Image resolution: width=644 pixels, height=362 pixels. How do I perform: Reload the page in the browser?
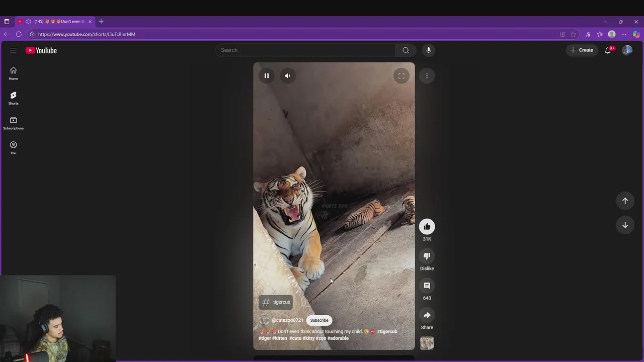19,34
